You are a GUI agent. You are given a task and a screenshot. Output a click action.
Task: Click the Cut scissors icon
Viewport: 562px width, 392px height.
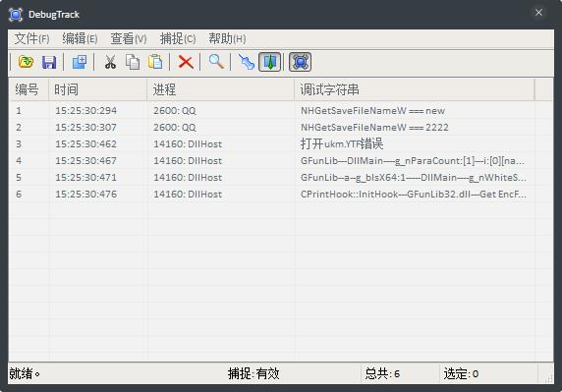point(110,62)
